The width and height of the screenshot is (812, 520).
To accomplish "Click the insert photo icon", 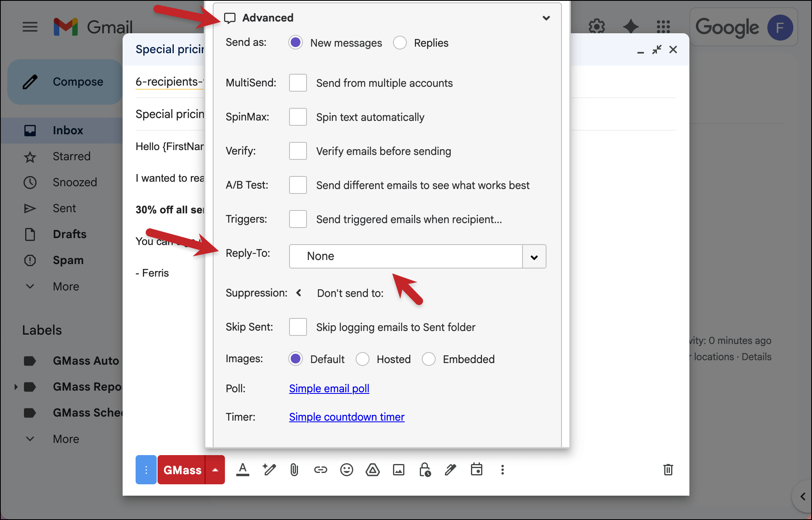I will (398, 470).
